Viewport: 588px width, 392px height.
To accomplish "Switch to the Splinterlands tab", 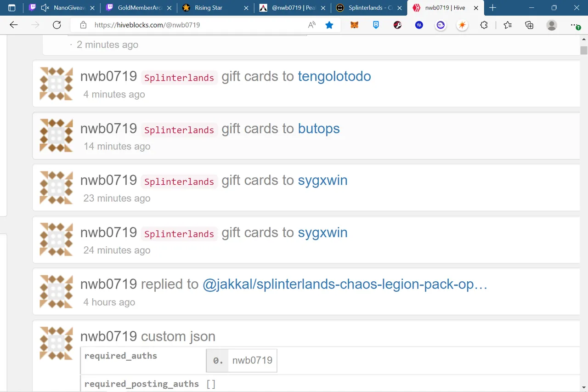I will pyautogui.click(x=369, y=8).
